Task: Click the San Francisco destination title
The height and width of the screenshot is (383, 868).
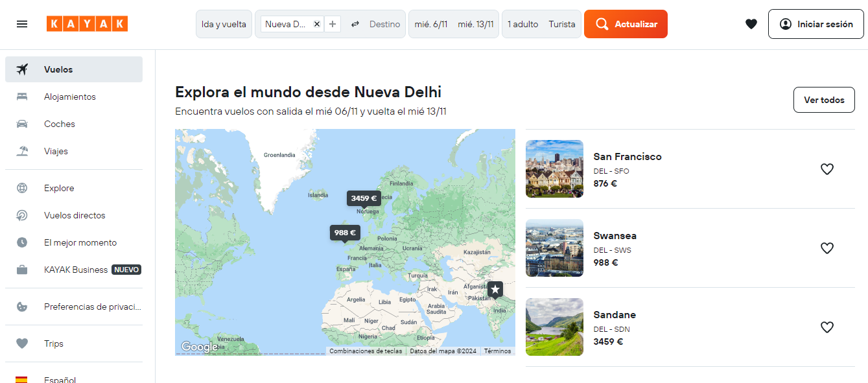Action: click(628, 157)
